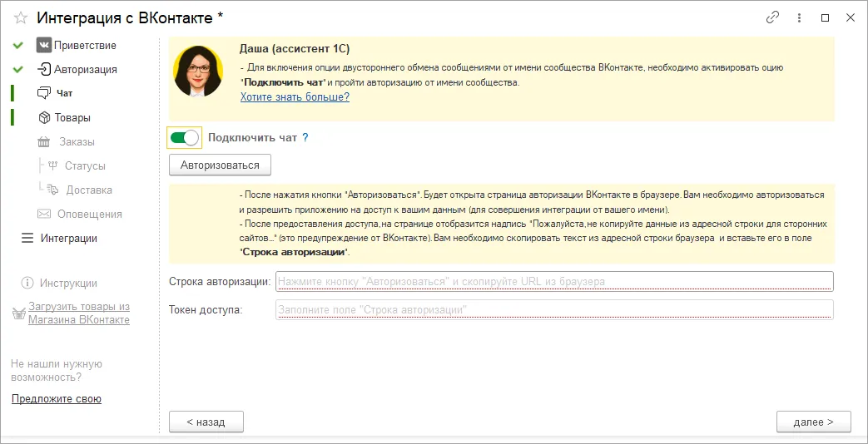This screenshot has height=444, width=868.
Task: Click the basket icon beside Загрузить товары
Action: click(19, 313)
